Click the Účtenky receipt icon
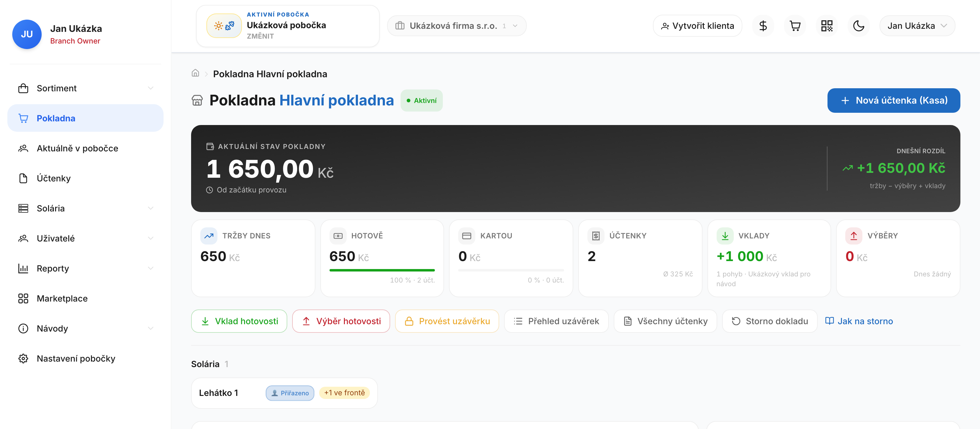The width and height of the screenshot is (980, 429). pyautogui.click(x=596, y=236)
